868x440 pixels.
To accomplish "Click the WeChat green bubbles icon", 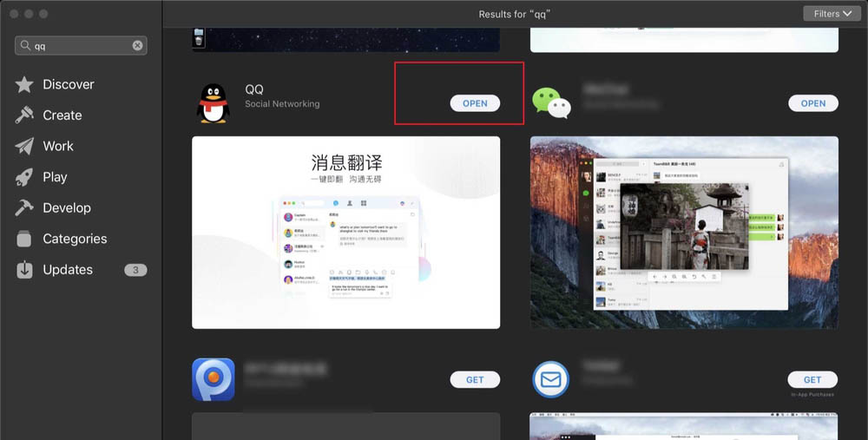I will (551, 103).
